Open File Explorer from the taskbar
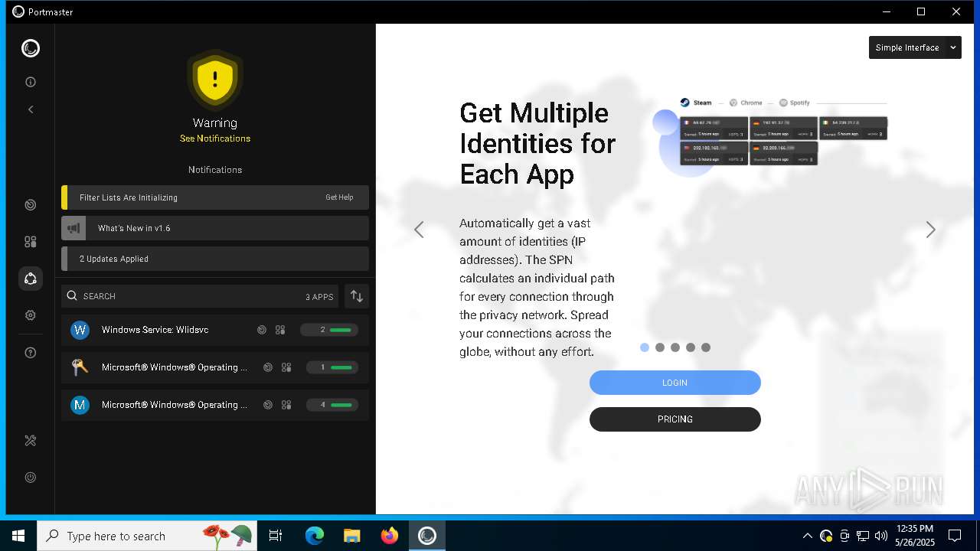 point(352,536)
